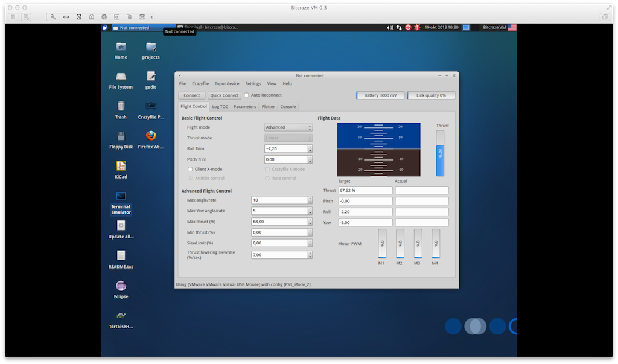Click the workspace switcher icon in panel
The height and width of the screenshot is (364, 618).
466,28
